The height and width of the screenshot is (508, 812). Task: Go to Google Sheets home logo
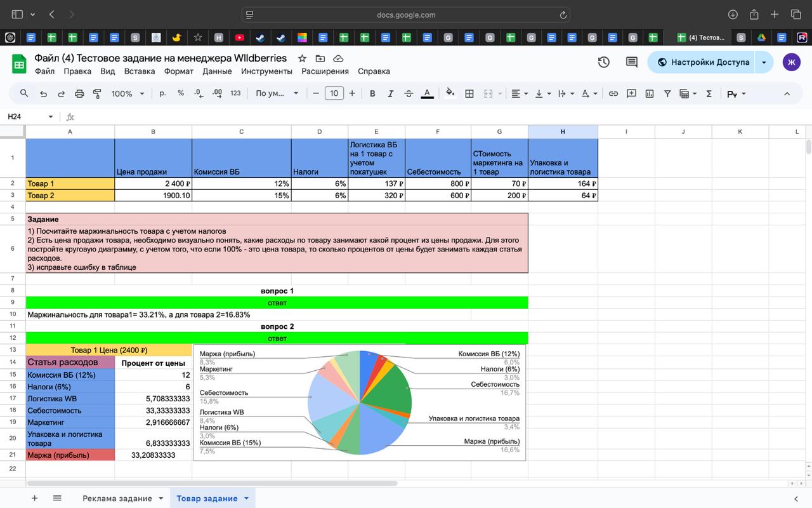(19, 63)
